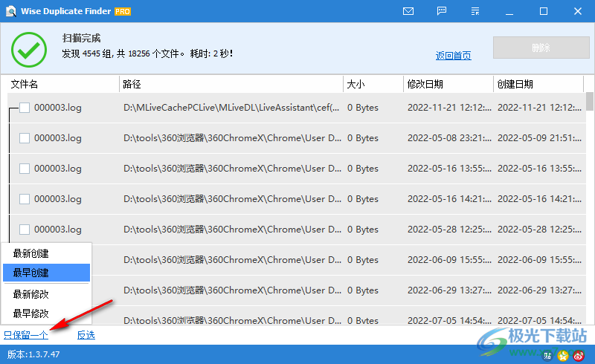Tick checkbox for MLiveCachePCLive 000003.log
595x364 pixels.
point(25,108)
